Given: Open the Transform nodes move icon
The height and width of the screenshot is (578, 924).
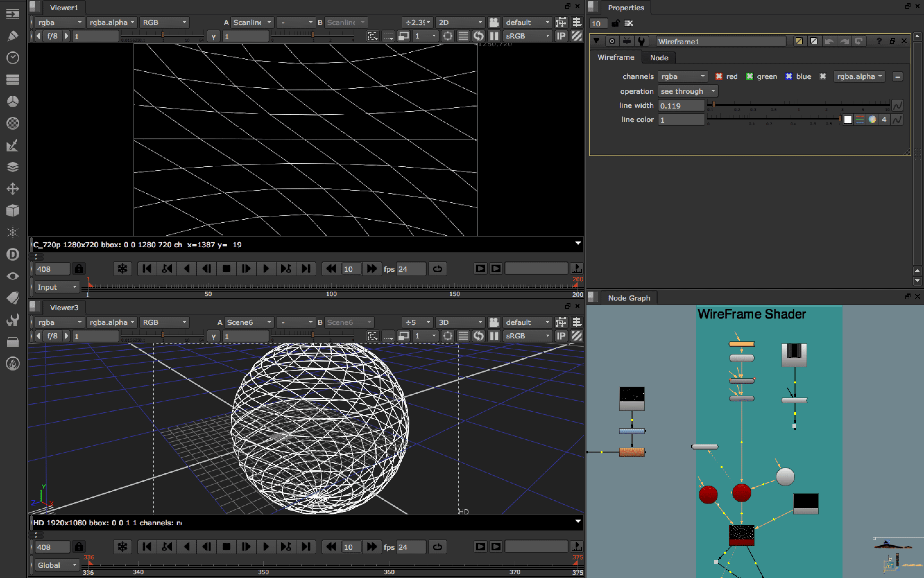Looking at the screenshot, I should [13, 189].
